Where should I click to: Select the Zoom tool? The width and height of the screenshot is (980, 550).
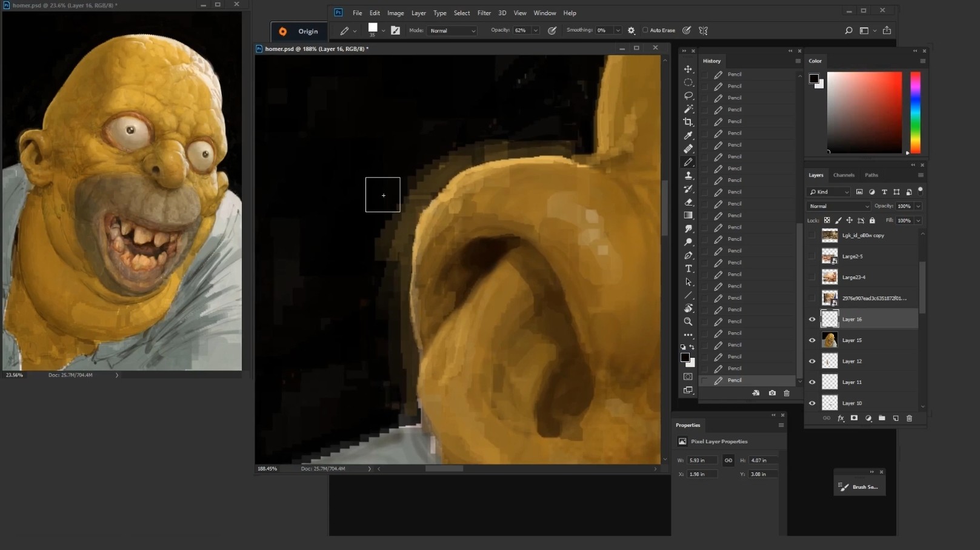pos(688,321)
